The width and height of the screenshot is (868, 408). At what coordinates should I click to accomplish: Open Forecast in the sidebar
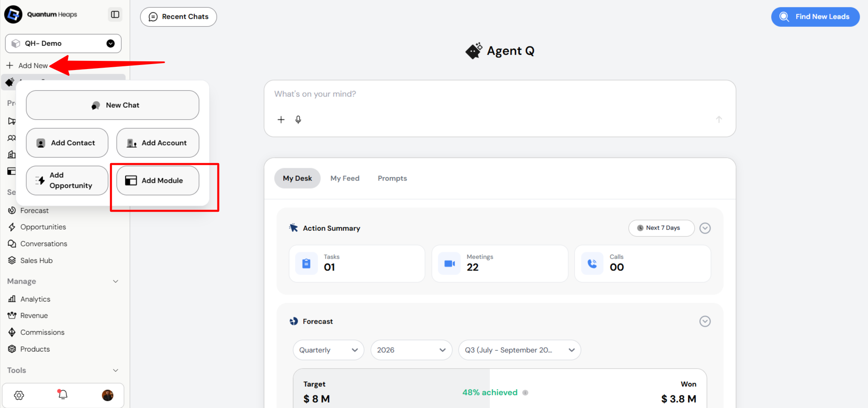coord(34,210)
